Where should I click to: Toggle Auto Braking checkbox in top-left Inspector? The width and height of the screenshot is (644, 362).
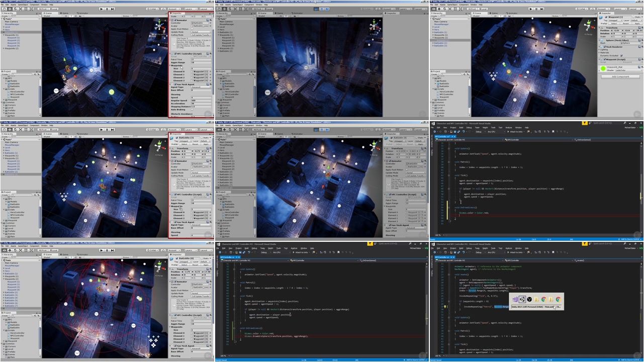tap(192, 110)
